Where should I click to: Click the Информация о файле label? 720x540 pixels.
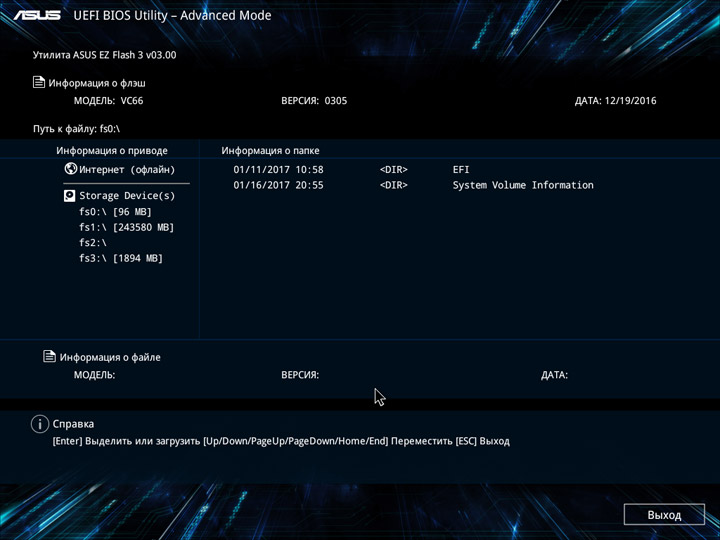[110, 357]
